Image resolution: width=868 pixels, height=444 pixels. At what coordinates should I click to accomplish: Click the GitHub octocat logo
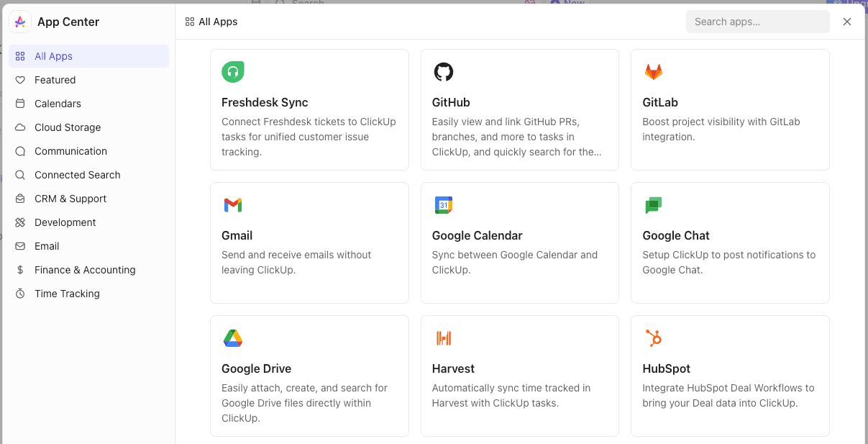(444, 72)
